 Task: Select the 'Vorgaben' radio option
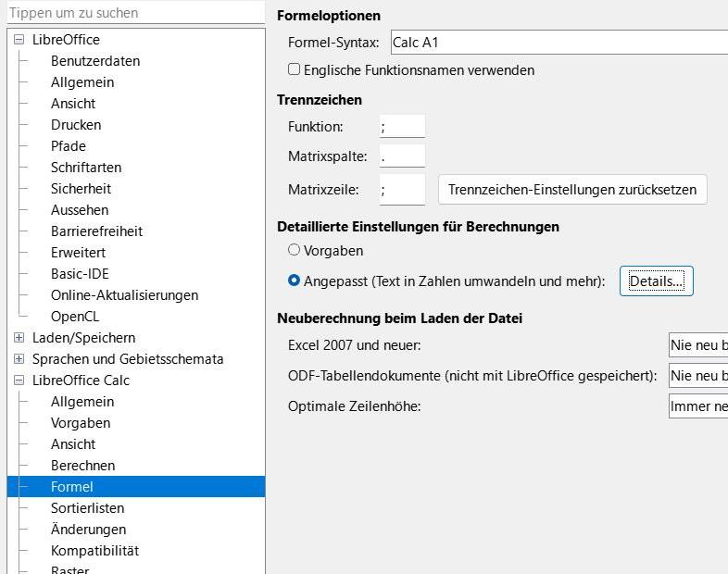point(295,250)
